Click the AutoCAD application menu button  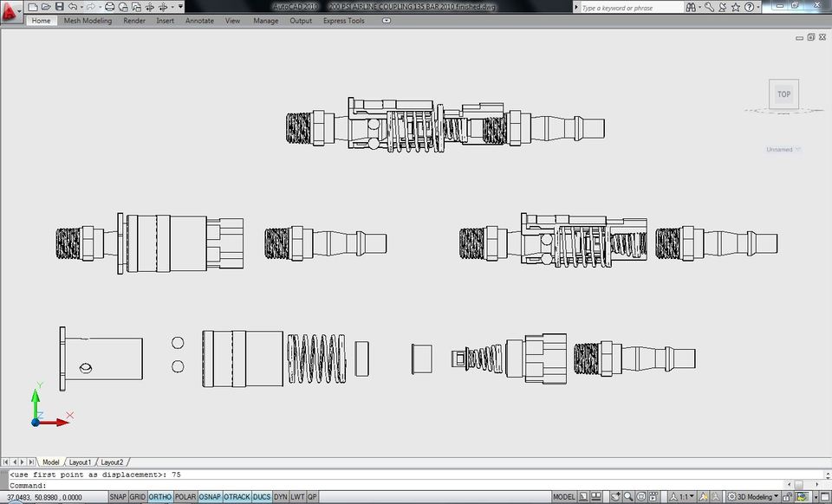tap(10, 7)
